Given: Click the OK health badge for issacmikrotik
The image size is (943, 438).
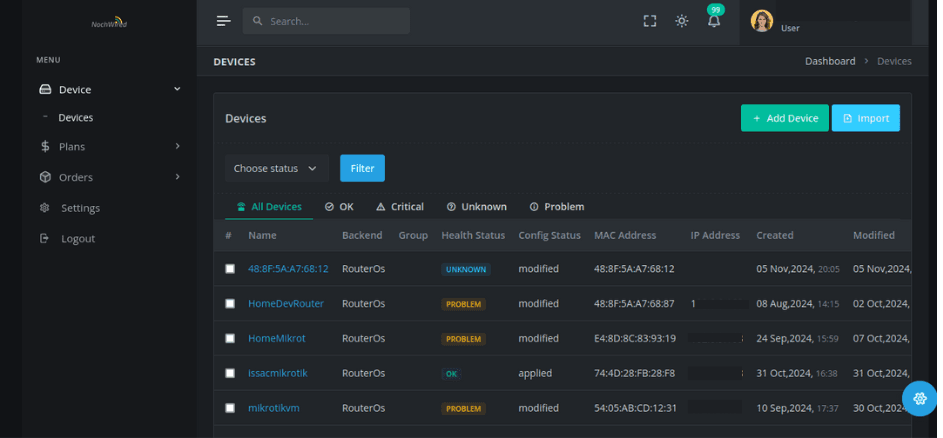Looking at the screenshot, I should point(451,374).
